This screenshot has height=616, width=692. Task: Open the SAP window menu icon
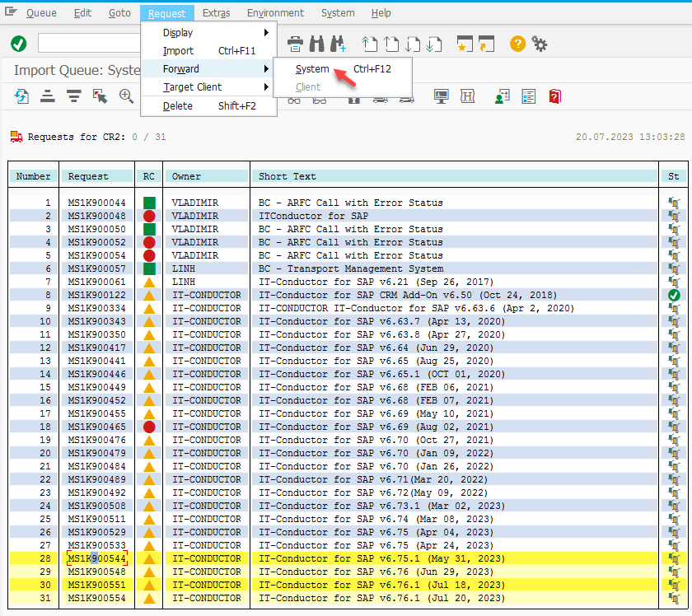(x=11, y=12)
